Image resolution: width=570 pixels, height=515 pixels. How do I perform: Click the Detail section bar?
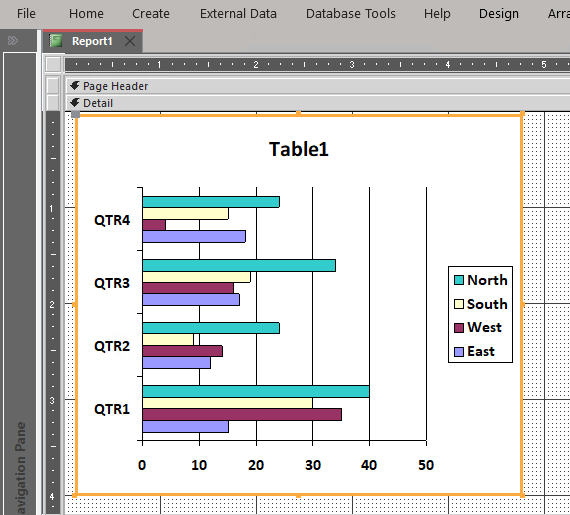click(318, 103)
